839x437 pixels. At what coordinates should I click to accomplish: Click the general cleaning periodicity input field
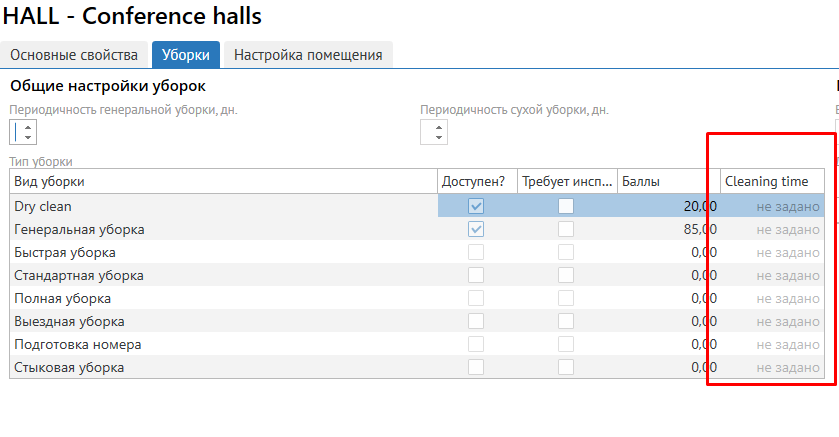pos(15,131)
